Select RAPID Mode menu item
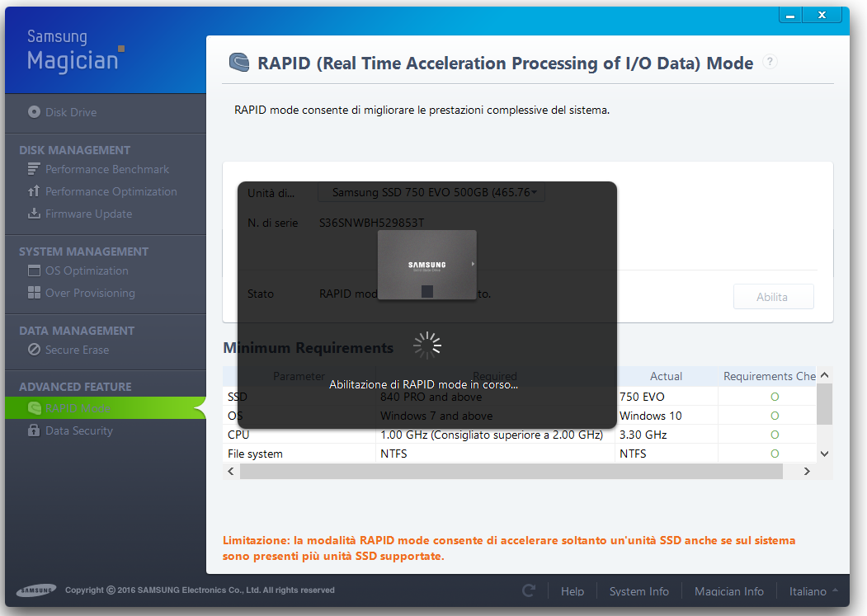 point(105,408)
